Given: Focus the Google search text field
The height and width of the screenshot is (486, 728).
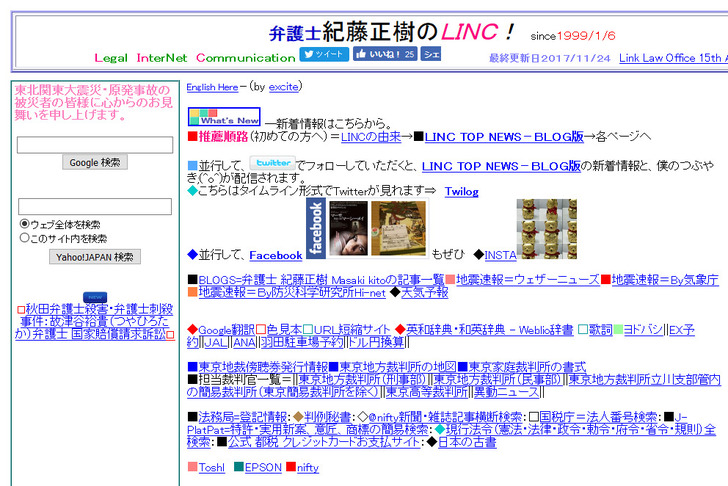Looking at the screenshot, I should click(95, 145).
